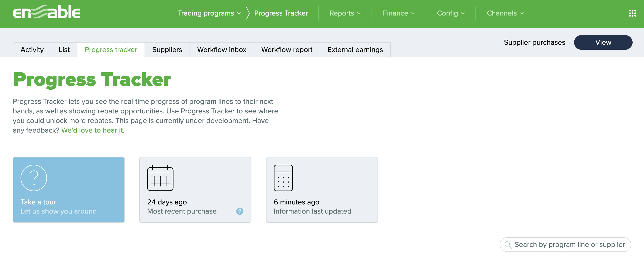Click the View button for Supplier purchases
Viewport: 644px width, 256px height.
tap(603, 42)
